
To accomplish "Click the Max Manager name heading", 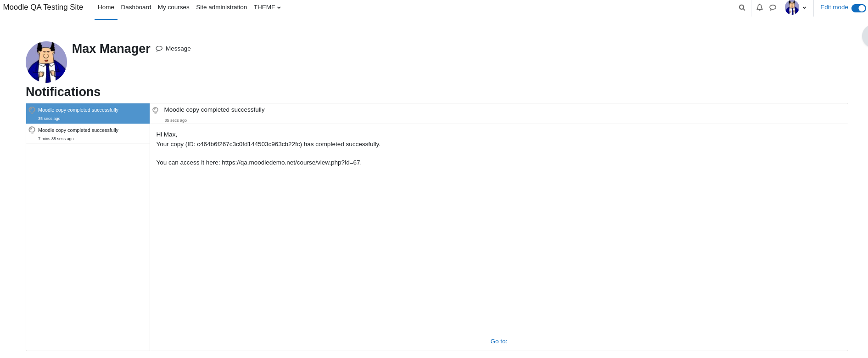I will coord(111,49).
